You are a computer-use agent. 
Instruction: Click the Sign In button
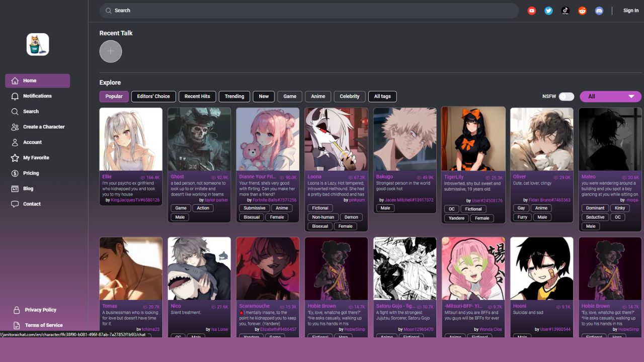pyautogui.click(x=630, y=11)
